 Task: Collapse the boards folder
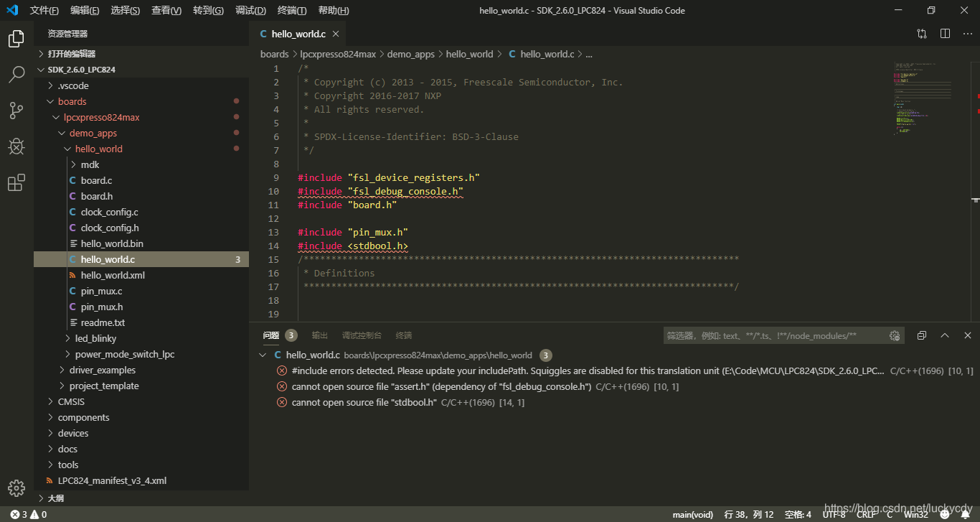[141, 101]
